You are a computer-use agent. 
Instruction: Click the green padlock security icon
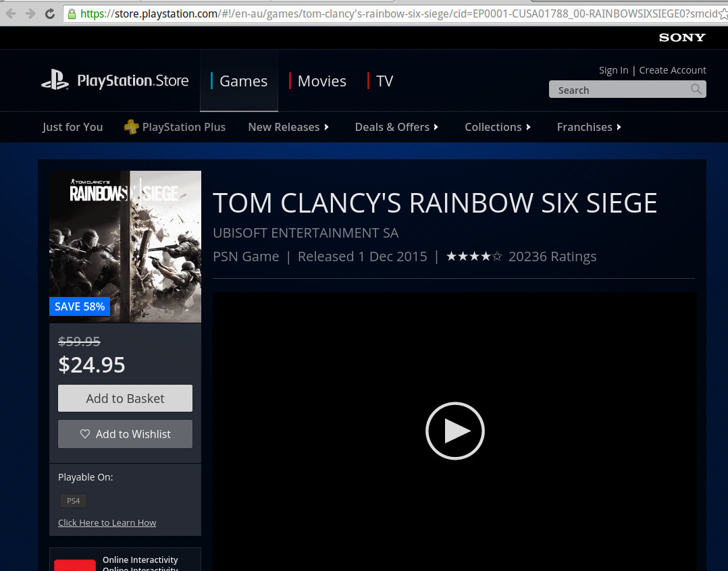click(x=72, y=14)
